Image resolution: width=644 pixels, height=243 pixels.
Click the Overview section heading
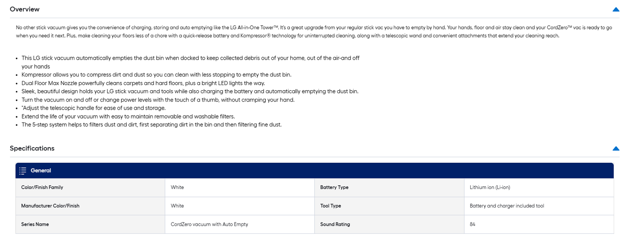[x=25, y=9]
